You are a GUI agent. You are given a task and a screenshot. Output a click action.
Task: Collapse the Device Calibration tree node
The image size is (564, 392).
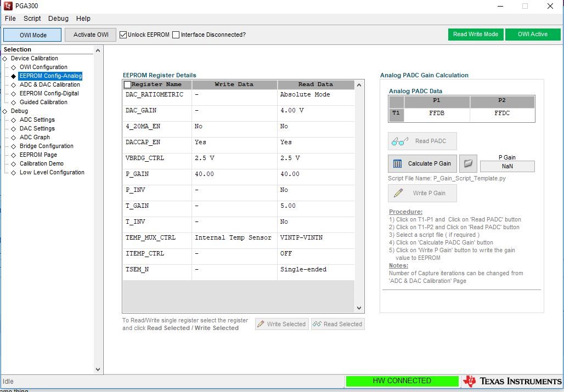5,59
